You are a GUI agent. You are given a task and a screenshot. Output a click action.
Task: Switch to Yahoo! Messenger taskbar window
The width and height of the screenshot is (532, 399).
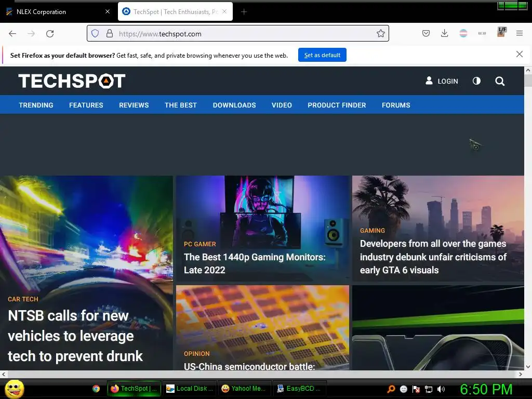click(x=245, y=389)
